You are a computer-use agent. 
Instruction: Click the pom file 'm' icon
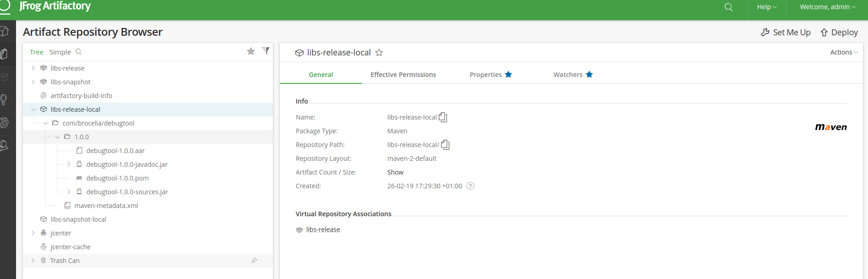(x=79, y=178)
